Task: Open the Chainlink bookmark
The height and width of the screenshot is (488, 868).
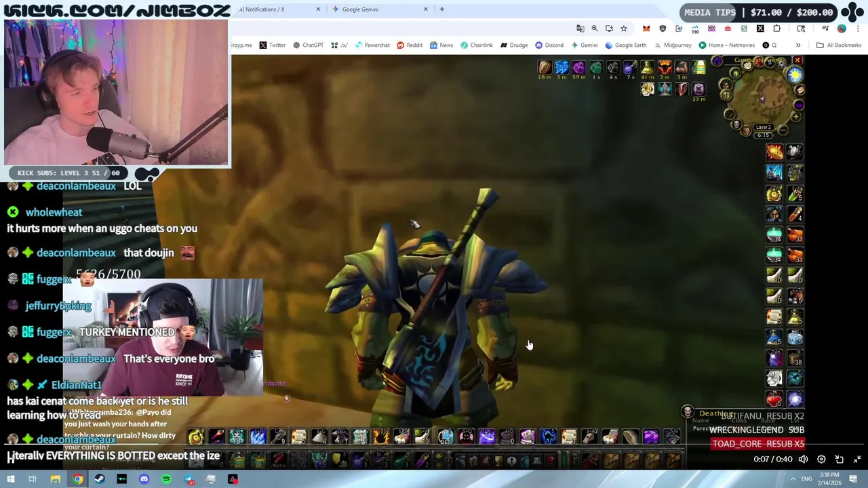Action: point(477,45)
